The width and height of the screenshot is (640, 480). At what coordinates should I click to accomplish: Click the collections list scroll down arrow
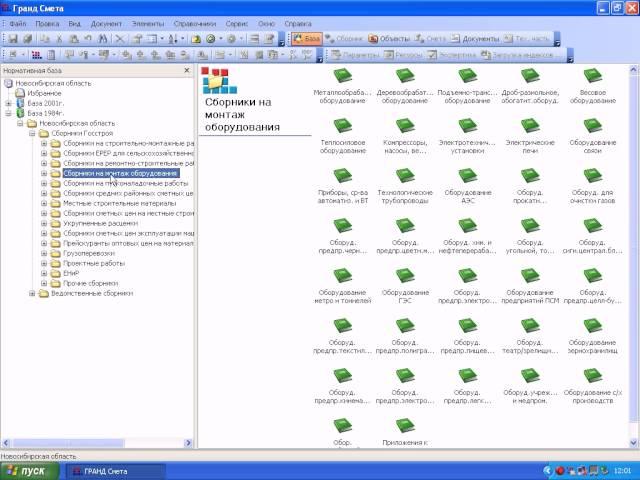(633, 443)
